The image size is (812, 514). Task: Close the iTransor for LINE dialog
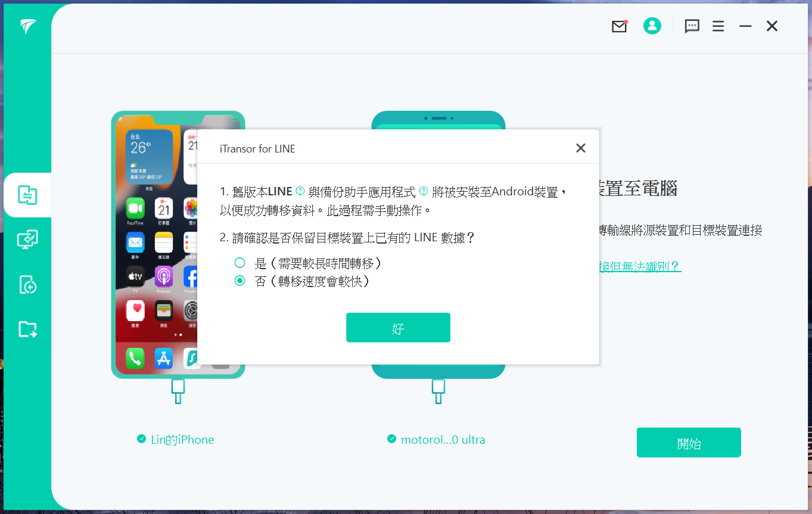pyautogui.click(x=580, y=148)
